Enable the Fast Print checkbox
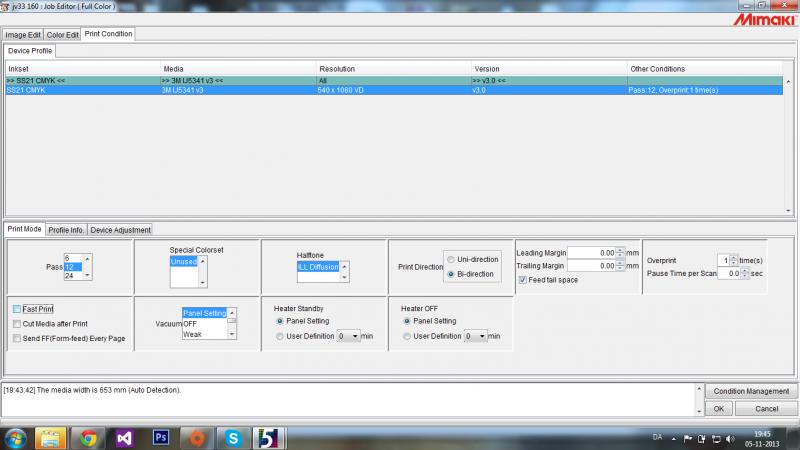 pos(17,309)
